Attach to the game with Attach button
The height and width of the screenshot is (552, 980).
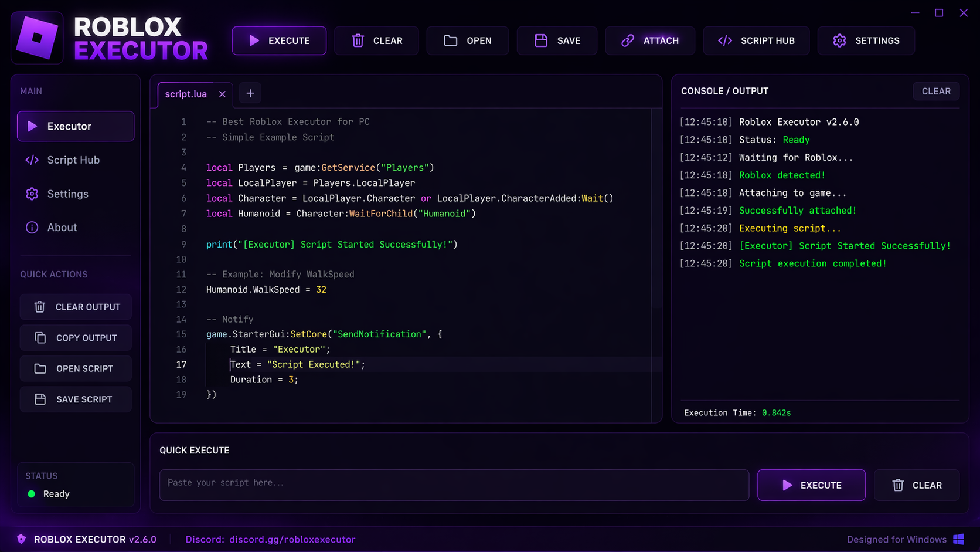[x=650, y=40]
